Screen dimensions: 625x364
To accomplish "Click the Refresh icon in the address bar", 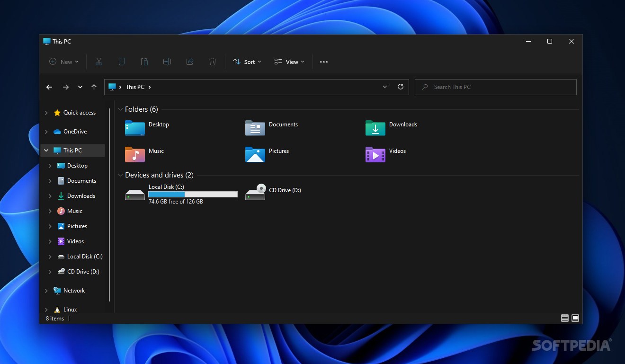I will point(400,87).
